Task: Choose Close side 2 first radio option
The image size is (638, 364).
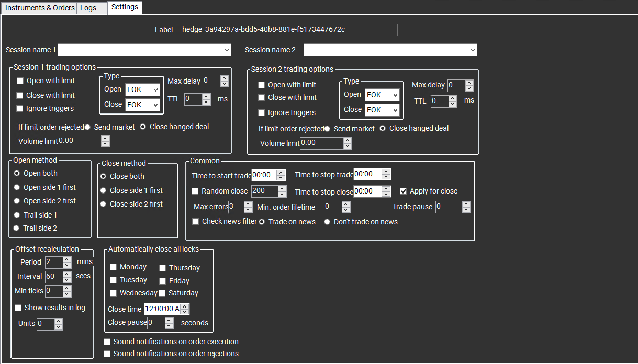Action: pos(104,204)
